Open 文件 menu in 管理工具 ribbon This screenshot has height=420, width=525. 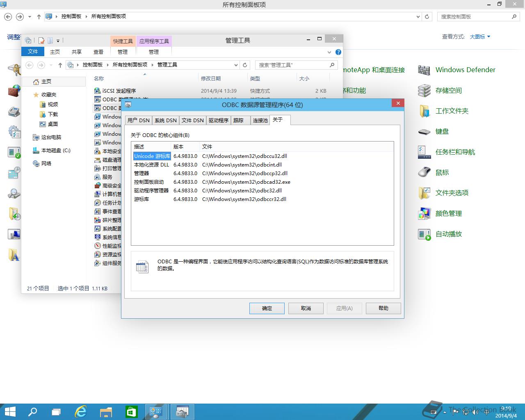(33, 52)
